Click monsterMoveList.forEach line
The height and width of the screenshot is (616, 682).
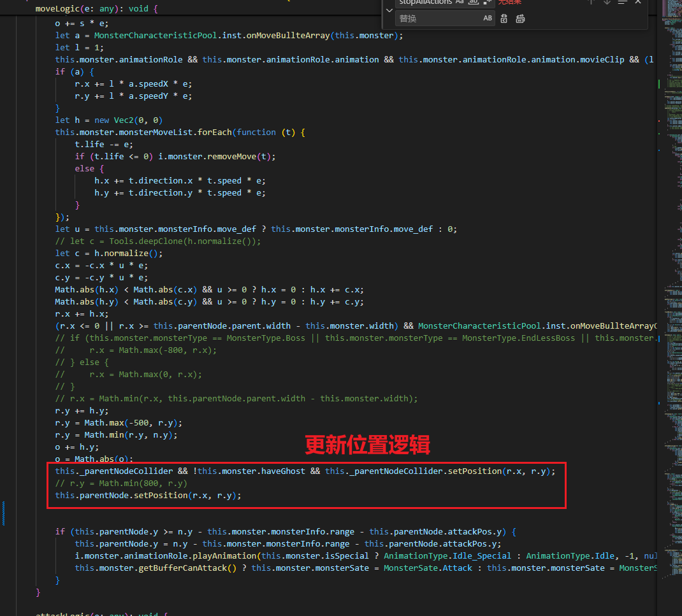pos(180,132)
